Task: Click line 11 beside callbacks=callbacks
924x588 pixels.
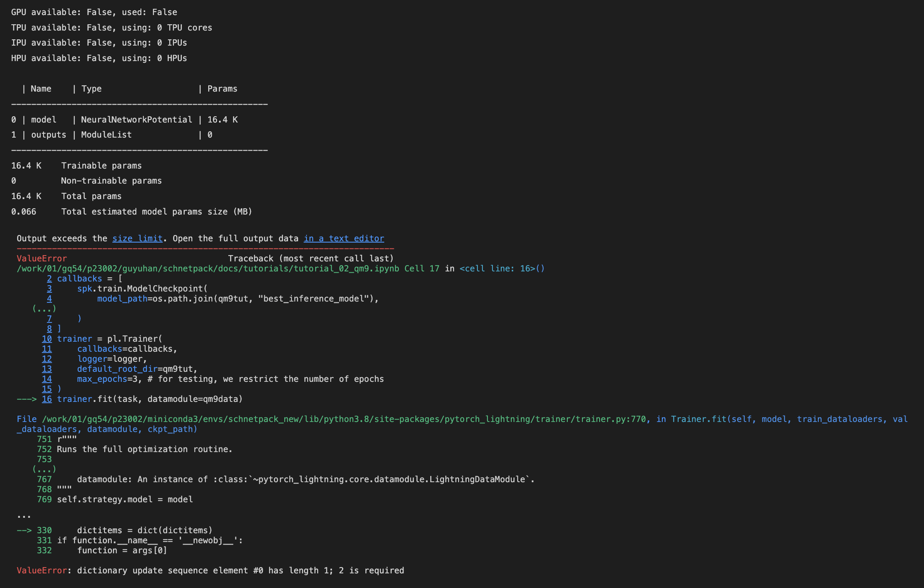Action: 46,349
